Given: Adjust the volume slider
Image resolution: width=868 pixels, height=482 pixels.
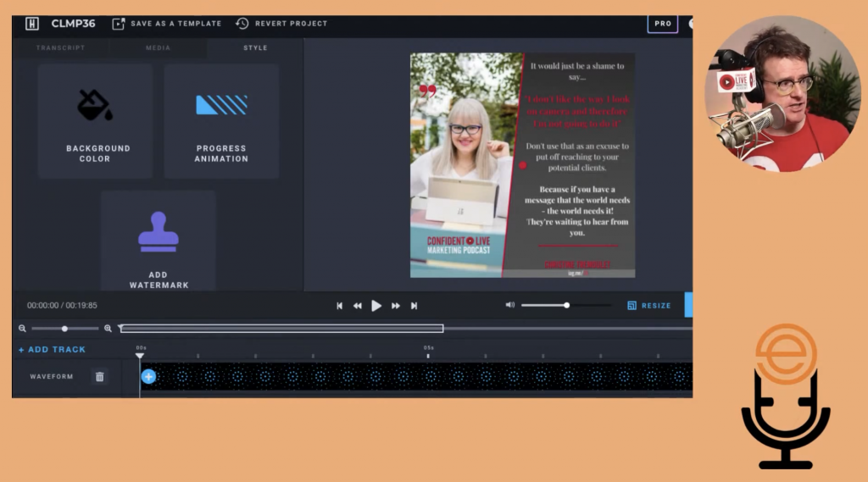Looking at the screenshot, I should coord(565,305).
